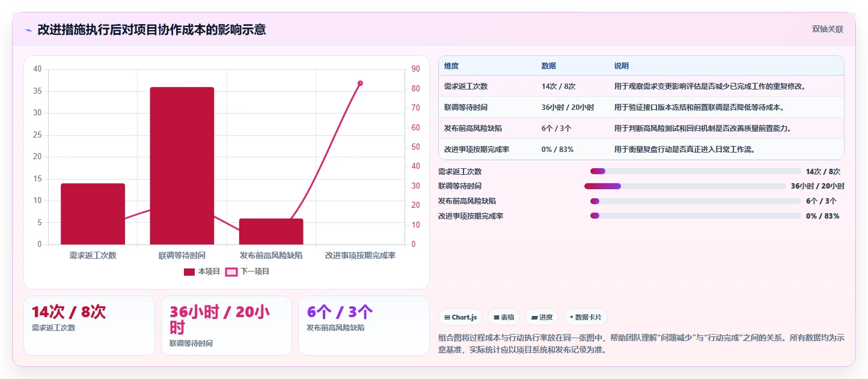This screenshot has width=868, height=379.
Task: Click the footer note starting 组合图将过程成本
Action: point(641,344)
